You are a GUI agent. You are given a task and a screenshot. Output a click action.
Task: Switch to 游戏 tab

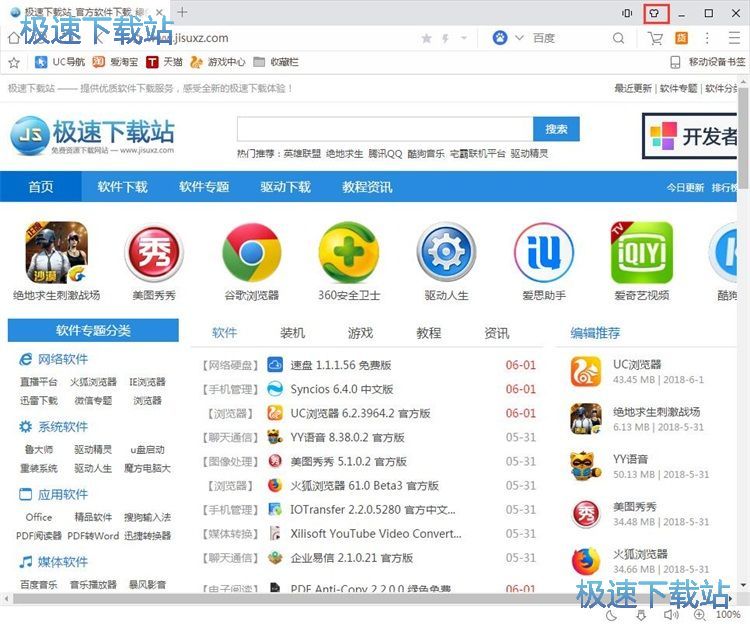tap(360, 333)
